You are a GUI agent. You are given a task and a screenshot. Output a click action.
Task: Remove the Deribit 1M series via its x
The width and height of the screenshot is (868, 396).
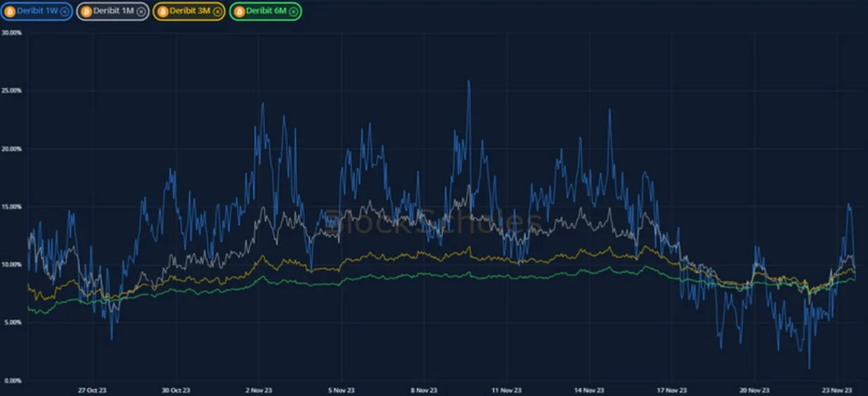point(141,12)
